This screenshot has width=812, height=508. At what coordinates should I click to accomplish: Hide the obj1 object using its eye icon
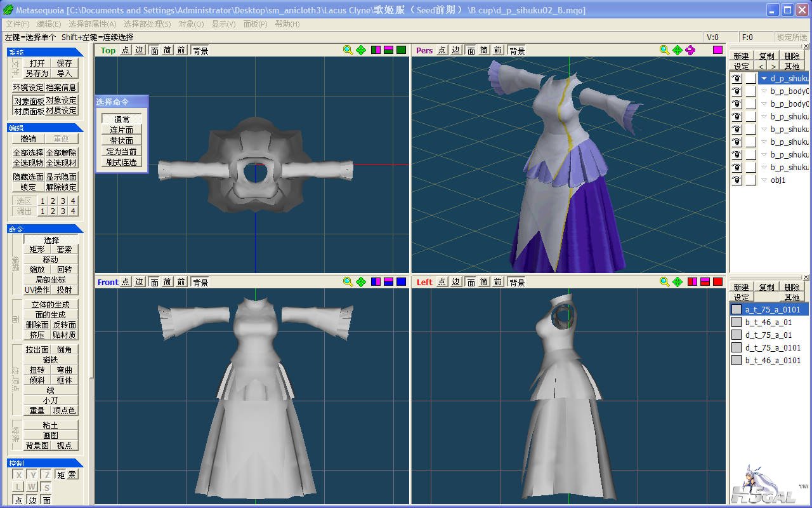(737, 180)
